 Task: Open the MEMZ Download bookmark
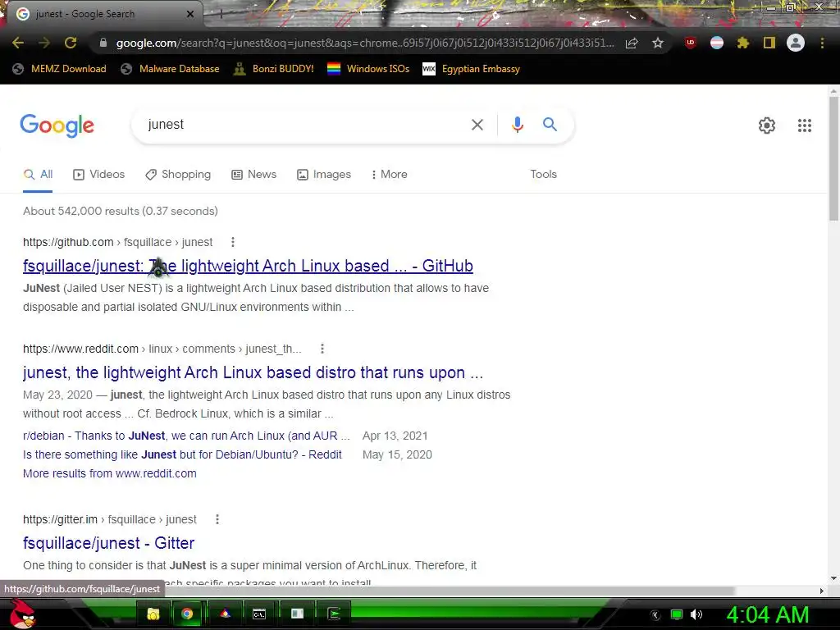point(59,69)
